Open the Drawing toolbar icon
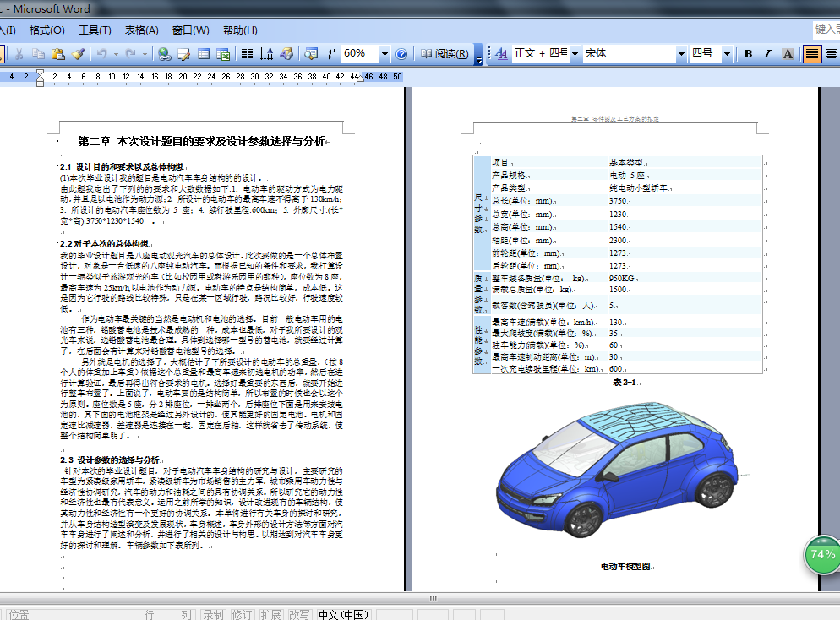Viewport: 840px width, 620px height. pyautogui.click(x=286, y=53)
